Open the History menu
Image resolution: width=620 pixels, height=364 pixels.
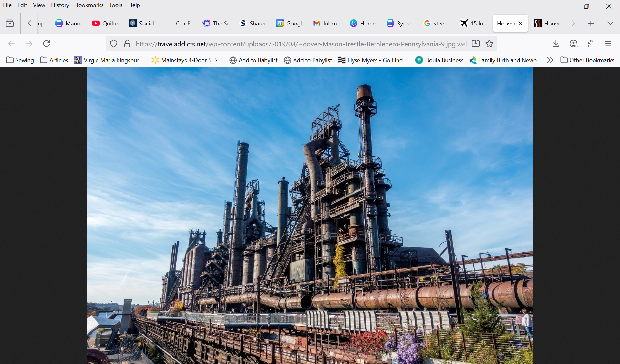point(60,5)
